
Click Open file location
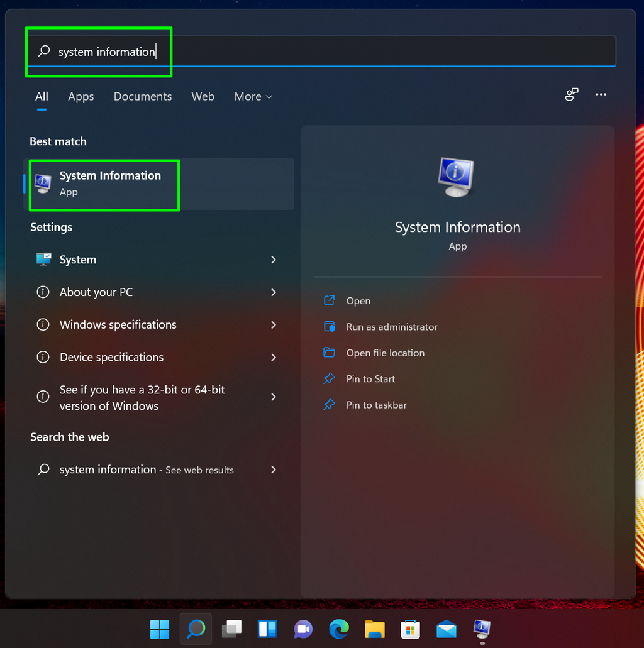pyautogui.click(x=385, y=353)
